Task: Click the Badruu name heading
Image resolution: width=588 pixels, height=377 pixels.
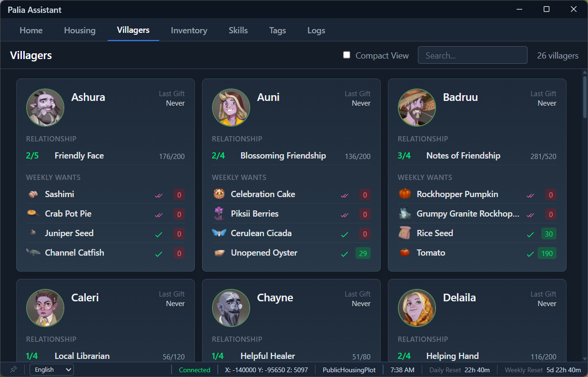Action: [460, 97]
